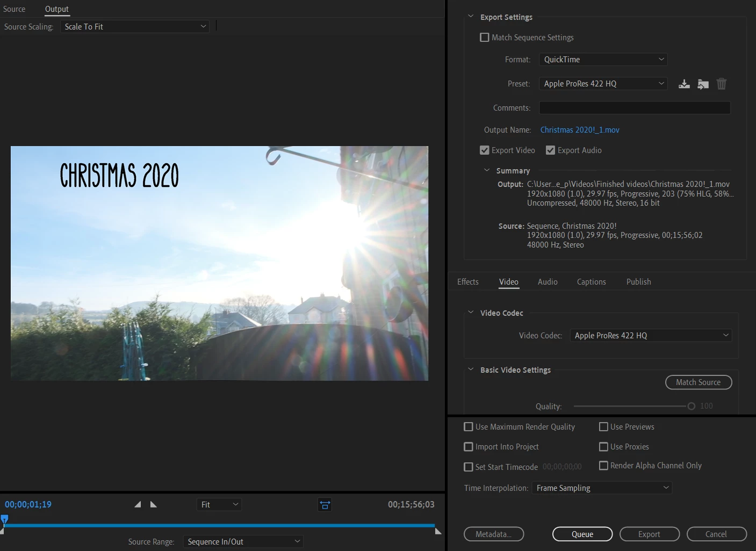The image size is (756, 551).
Task: Click the Metadata button
Action: pos(494,534)
